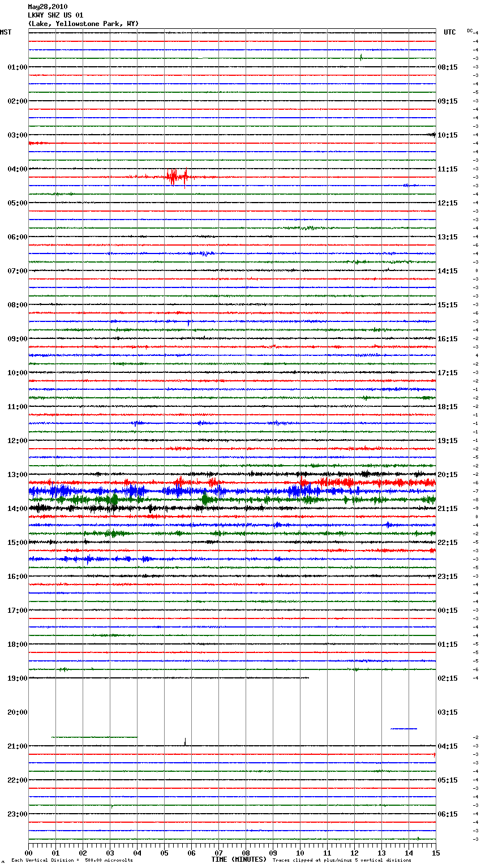Select the 20:00 MST time label
The width and height of the screenshot is (481, 868).
click(x=17, y=712)
